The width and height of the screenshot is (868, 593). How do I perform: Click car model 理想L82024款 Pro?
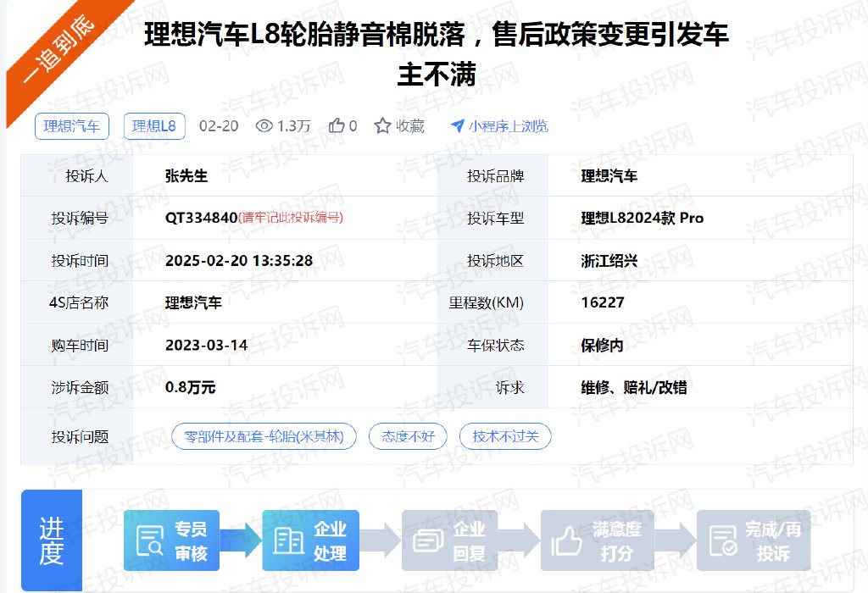[x=643, y=218]
